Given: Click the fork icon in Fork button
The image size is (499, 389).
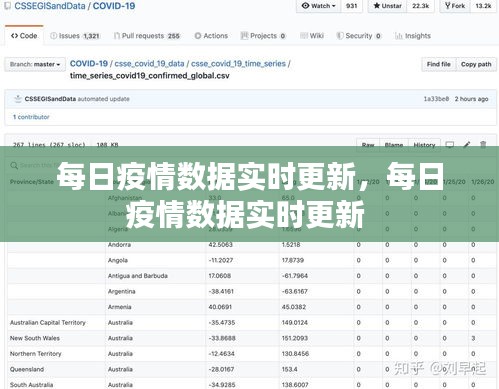Looking at the screenshot, I should (448, 6).
